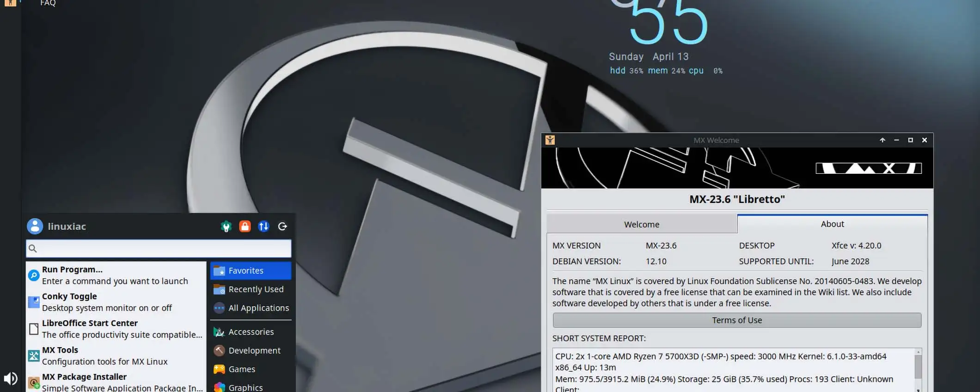Click the Conky Toggle icon
Screen dimensions: 980x392
(x=34, y=302)
